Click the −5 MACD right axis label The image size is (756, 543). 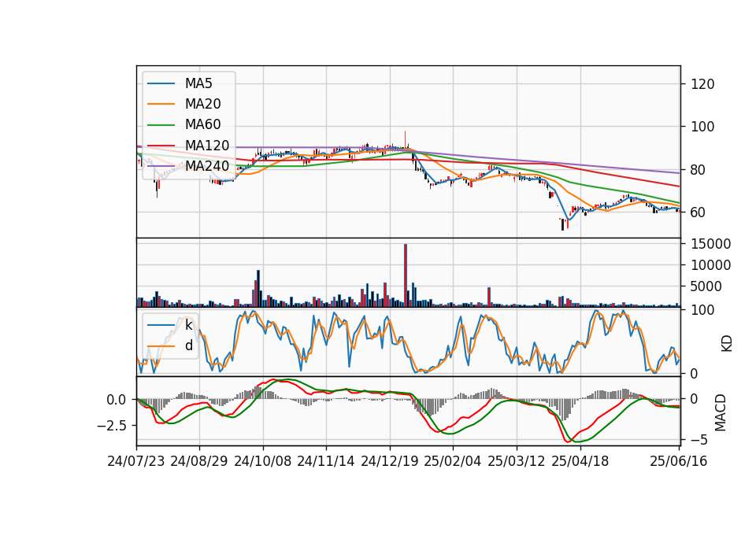coord(699,440)
